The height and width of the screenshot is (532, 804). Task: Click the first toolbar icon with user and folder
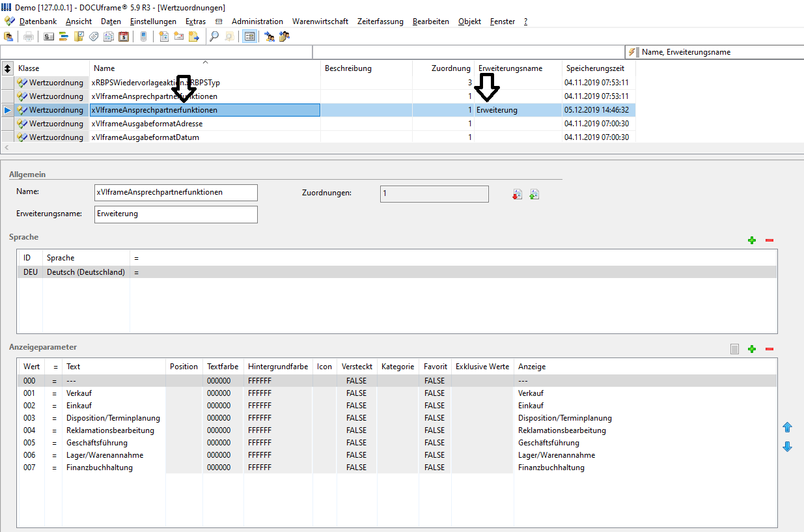(x=8, y=36)
